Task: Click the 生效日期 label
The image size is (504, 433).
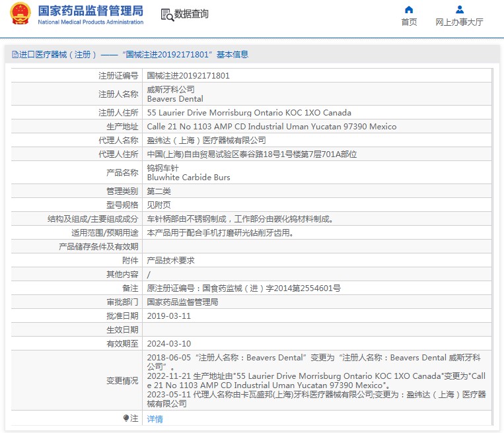Action: (122, 330)
